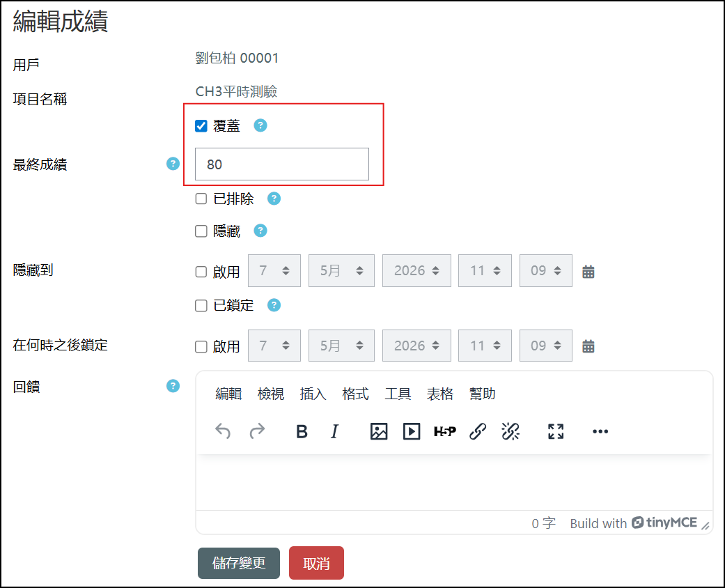Open the 檢視 editor menu
This screenshot has width=725, height=588.
(271, 394)
